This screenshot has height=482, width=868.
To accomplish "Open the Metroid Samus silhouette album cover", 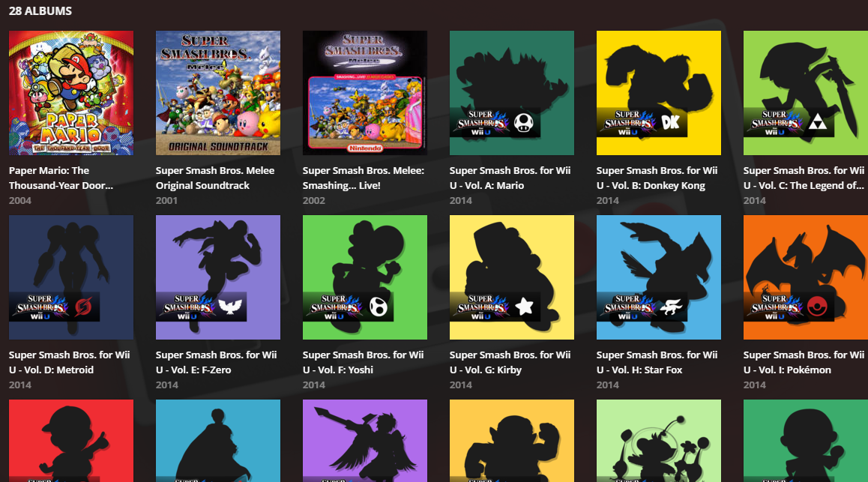I will pos(71,277).
